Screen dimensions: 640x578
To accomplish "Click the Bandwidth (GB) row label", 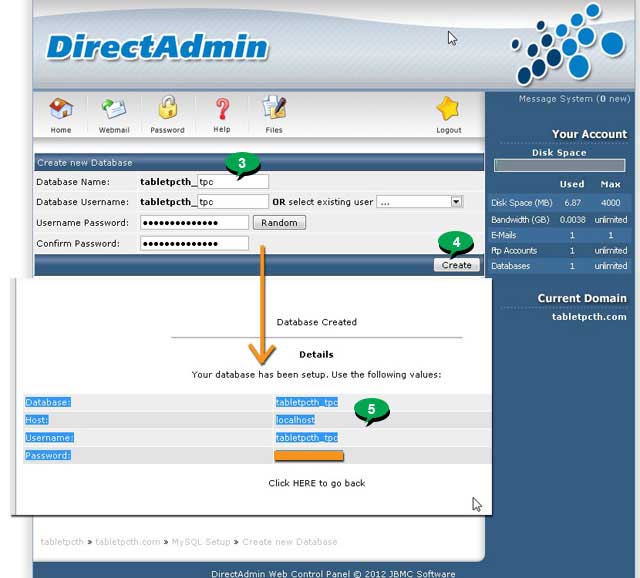I will pyautogui.click(x=520, y=220).
